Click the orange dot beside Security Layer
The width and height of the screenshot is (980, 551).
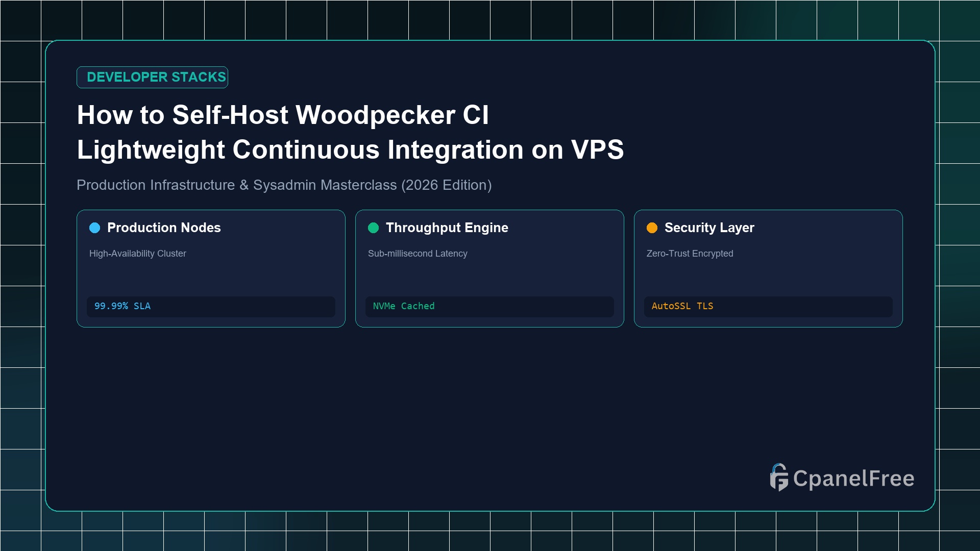click(652, 228)
